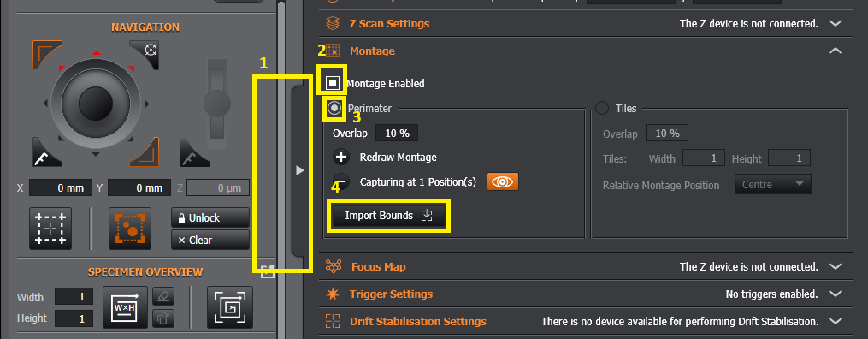Click the orange region capture icon beside Unlock
868x339 pixels.
pos(129,229)
